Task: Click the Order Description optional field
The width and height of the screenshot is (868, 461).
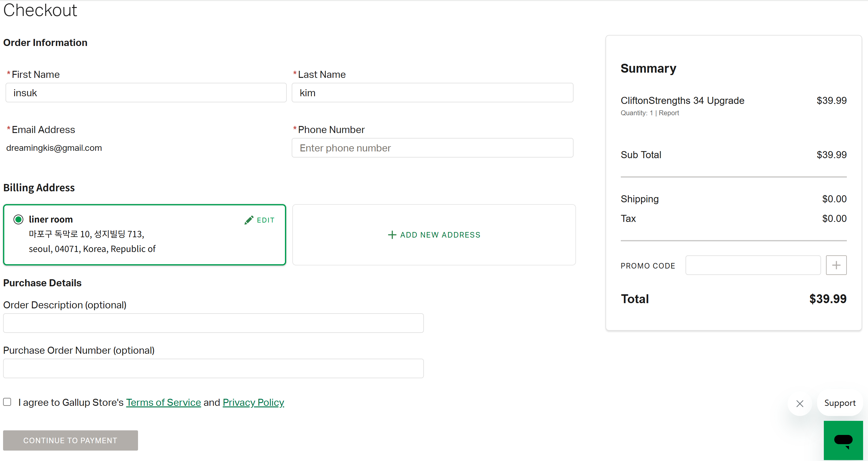Action: (213, 323)
